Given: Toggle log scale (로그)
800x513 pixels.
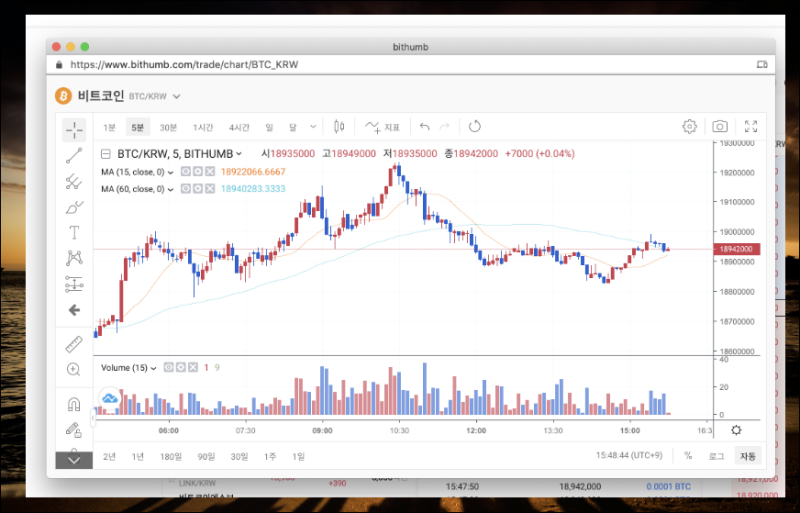Looking at the screenshot, I should [716, 456].
